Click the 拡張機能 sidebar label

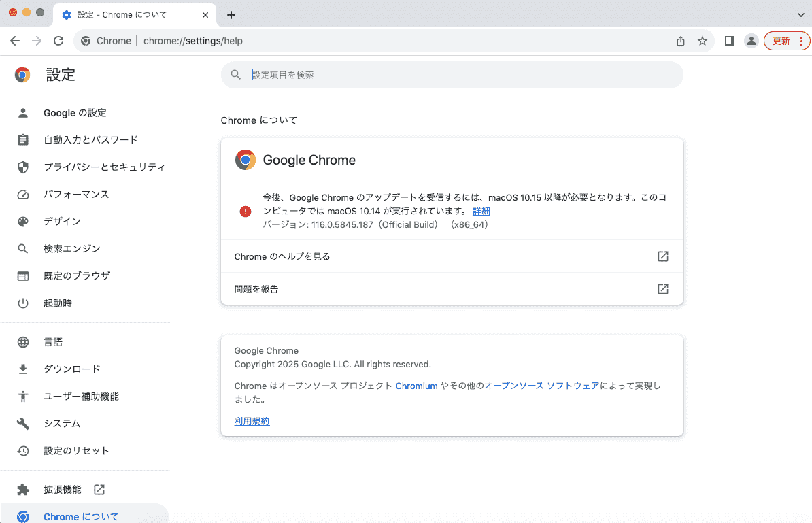coord(62,490)
